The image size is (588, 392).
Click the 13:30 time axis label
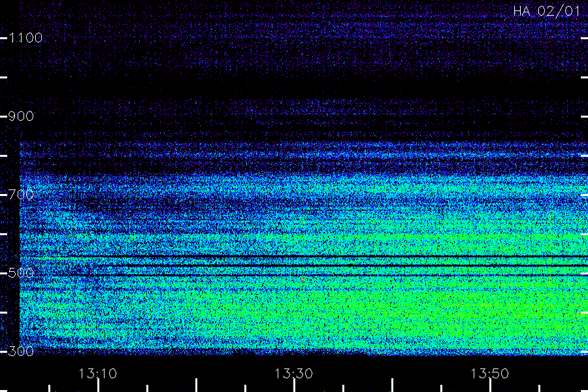293,374
